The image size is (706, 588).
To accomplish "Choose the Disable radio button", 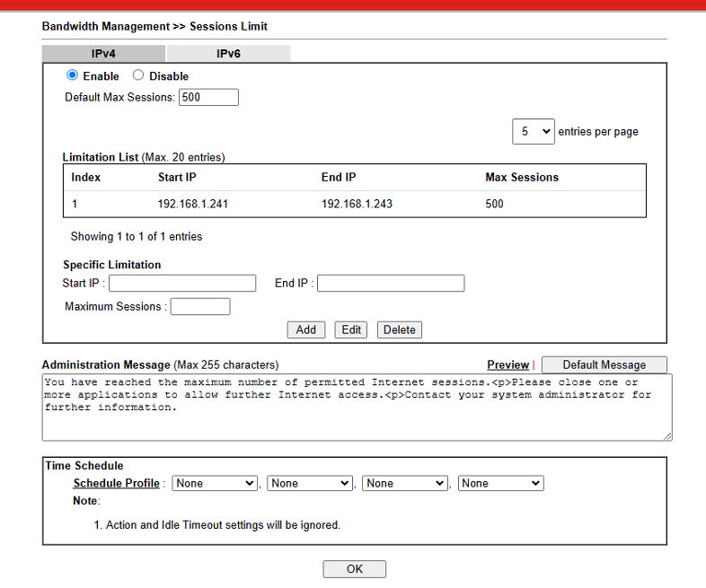I will pos(138,75).
